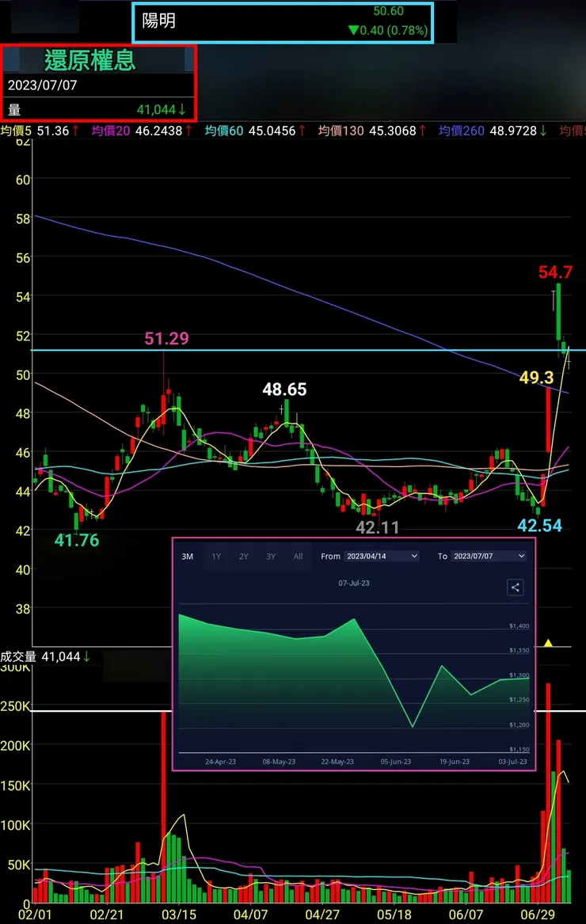Screen dimensions: 586x924
Task: Click the $1,400 axis value in embedded chart
Action: [x=519, y=626]
